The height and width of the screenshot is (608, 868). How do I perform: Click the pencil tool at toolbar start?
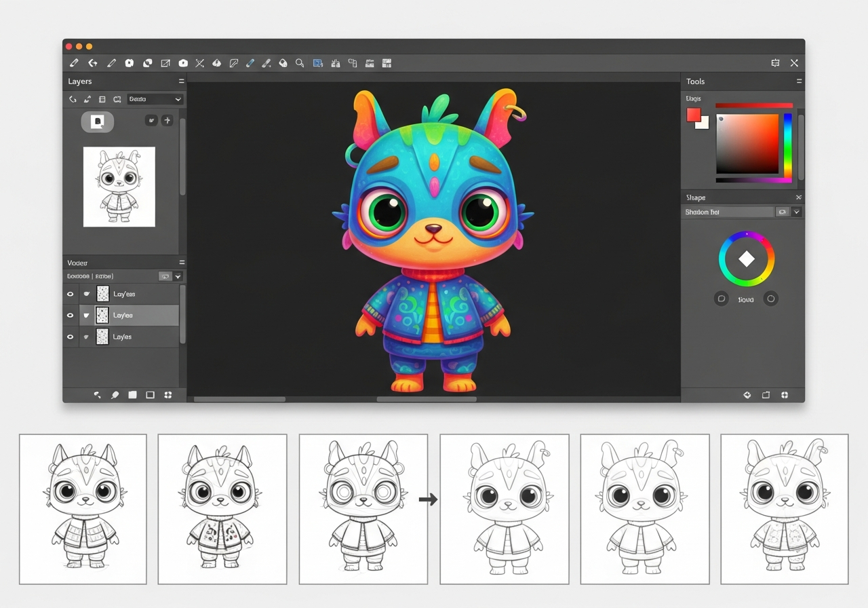click(74, 63)
